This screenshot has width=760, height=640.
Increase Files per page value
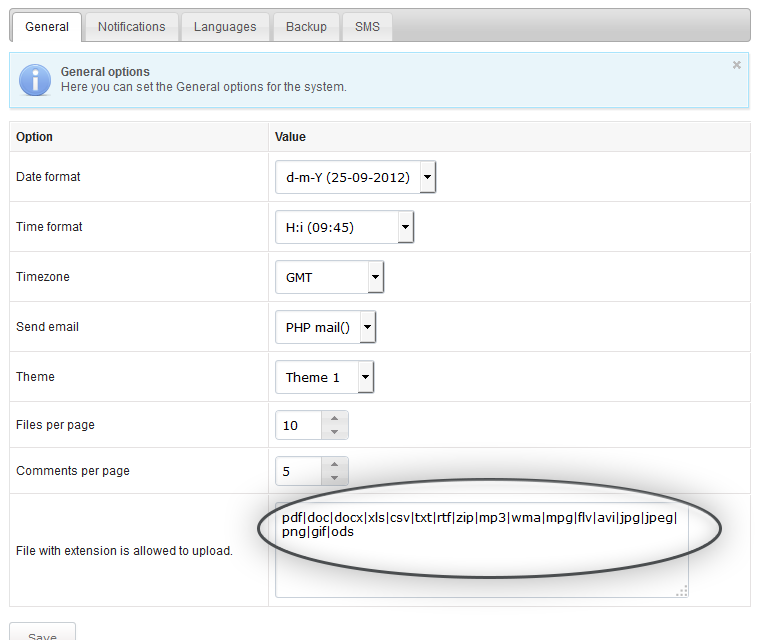334,418
